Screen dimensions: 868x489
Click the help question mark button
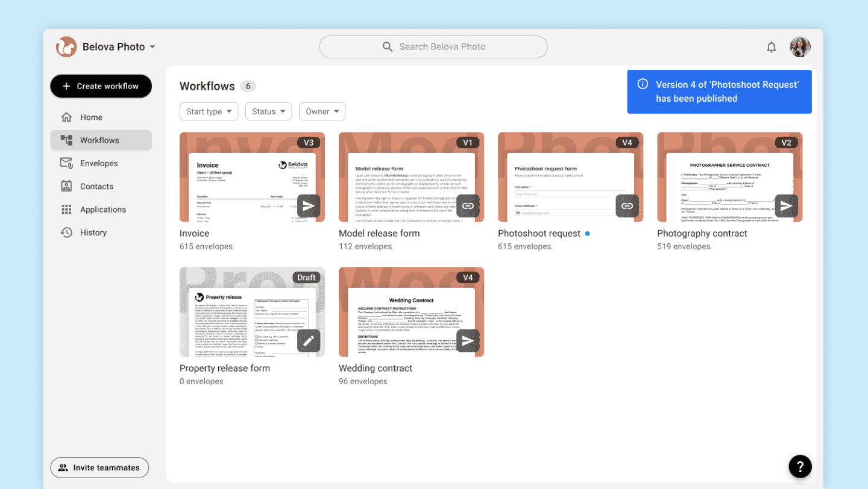[800, 466]
